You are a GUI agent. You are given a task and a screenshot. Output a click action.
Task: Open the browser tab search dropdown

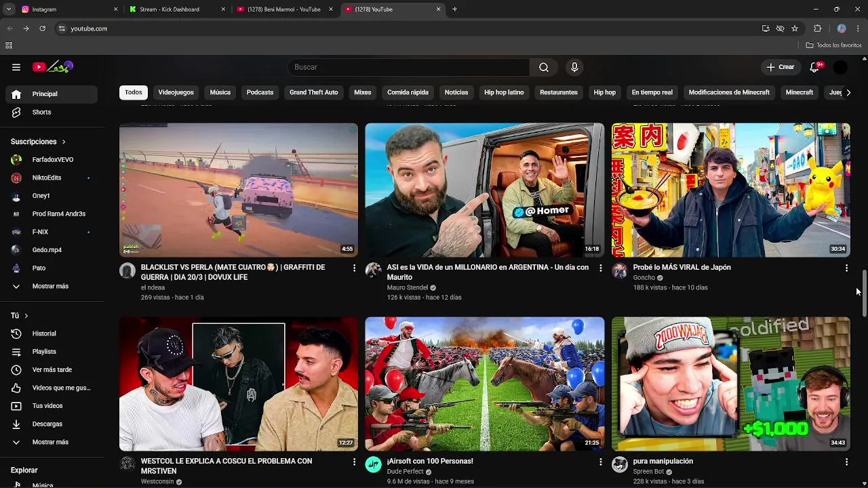(9, 9)
